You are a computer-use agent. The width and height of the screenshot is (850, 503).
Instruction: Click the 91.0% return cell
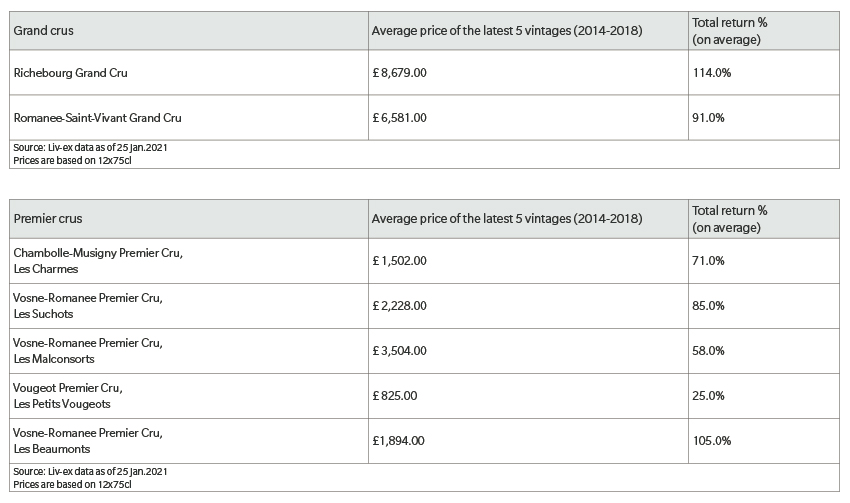[x=764, y=118]
